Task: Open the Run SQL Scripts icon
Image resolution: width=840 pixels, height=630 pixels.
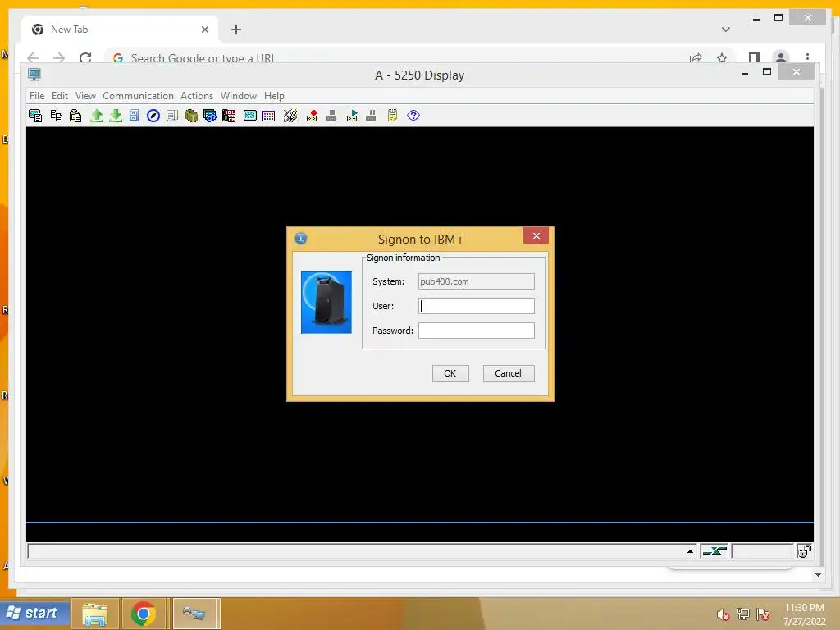Action: click(x=229, y=116)
